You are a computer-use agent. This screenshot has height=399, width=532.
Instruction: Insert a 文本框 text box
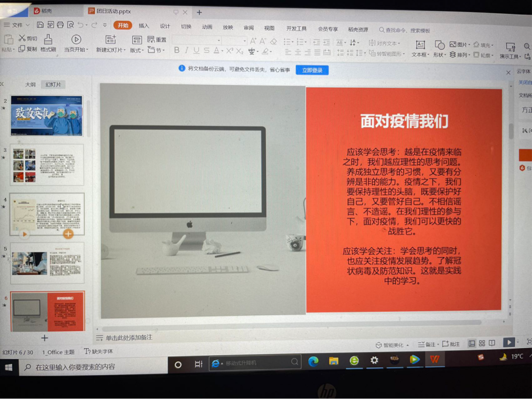[420, 46]
